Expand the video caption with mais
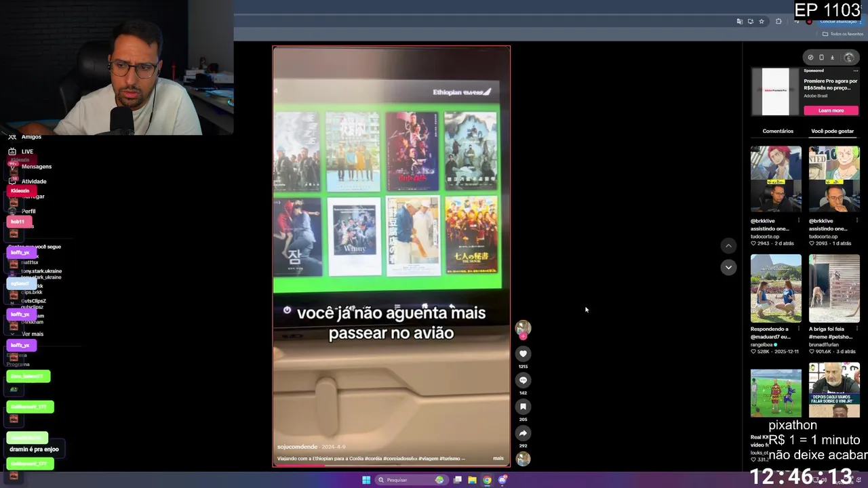Viewport: 868px width, 488px height. (x=498, y=458)
